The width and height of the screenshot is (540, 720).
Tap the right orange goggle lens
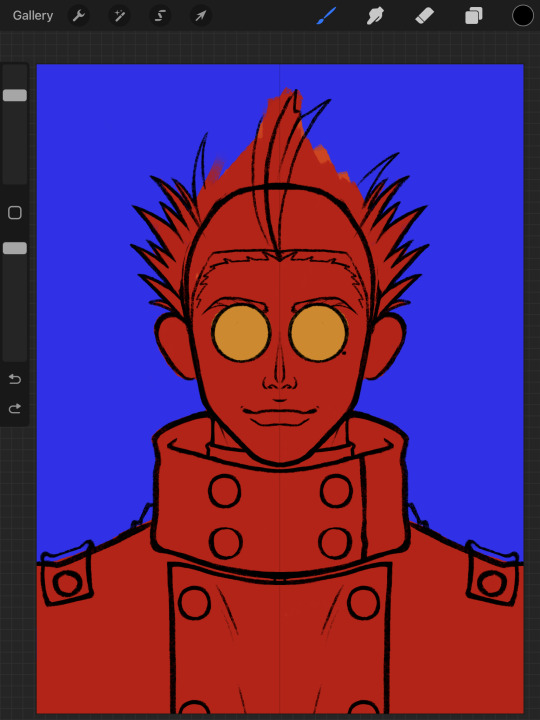pos(317,333)
